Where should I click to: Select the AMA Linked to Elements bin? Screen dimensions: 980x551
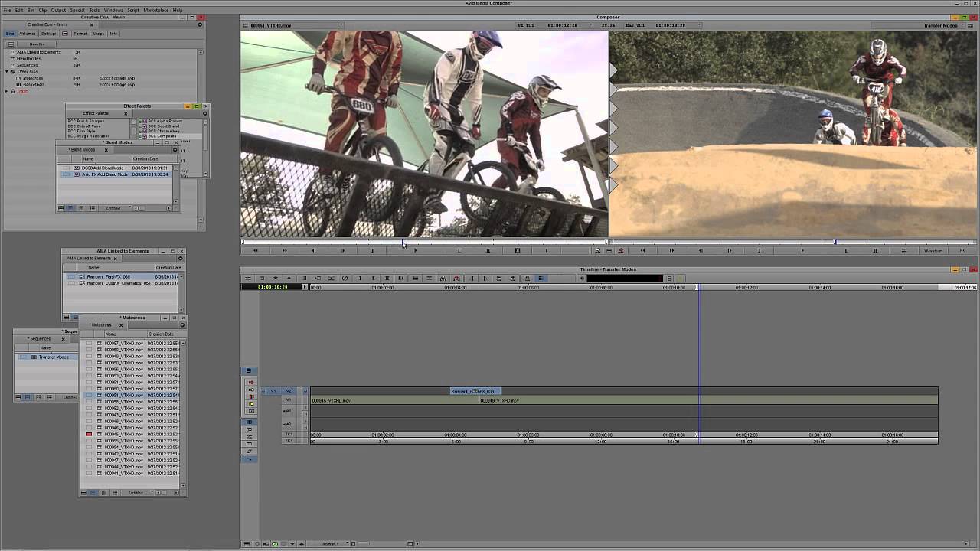(x=38, y=52)
